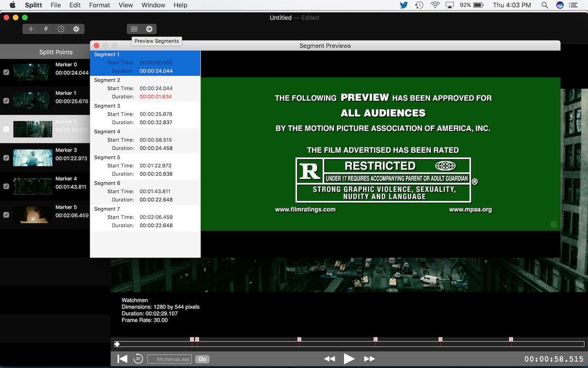
Task: Click the 00:00:58.515 current time display
Action: point(554,359)
